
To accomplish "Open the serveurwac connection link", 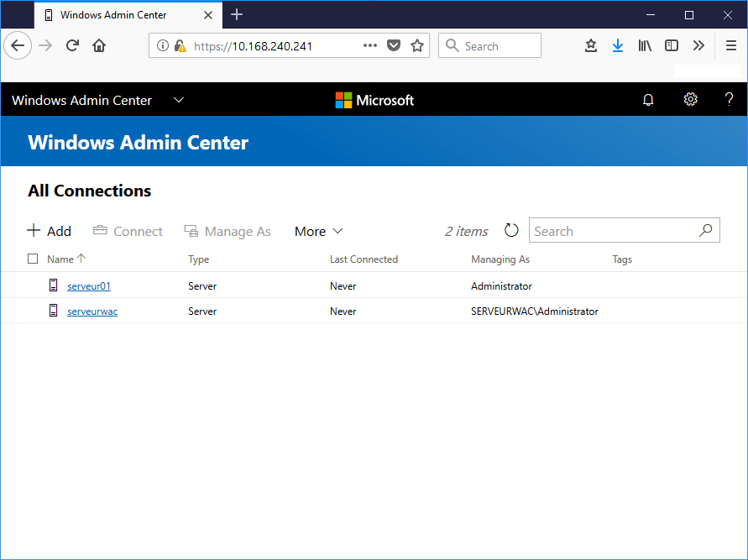I will point(92,311).
